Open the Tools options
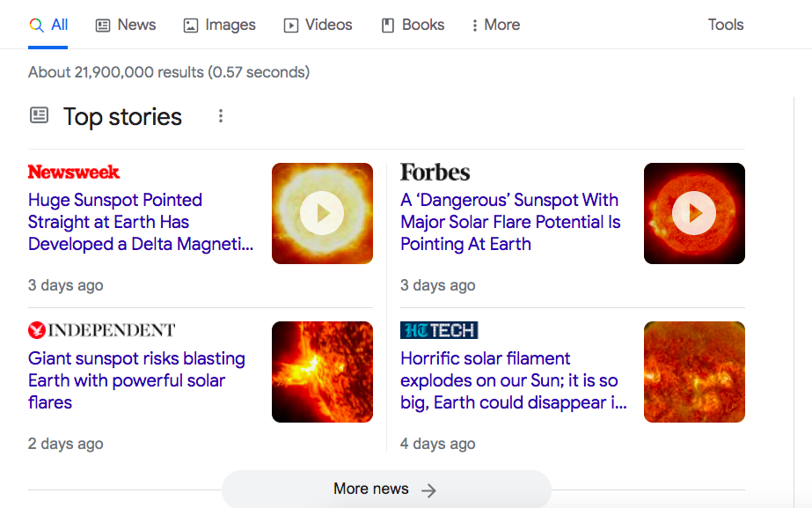The width and height of the screenshot is (812, 508). point(726,25)
